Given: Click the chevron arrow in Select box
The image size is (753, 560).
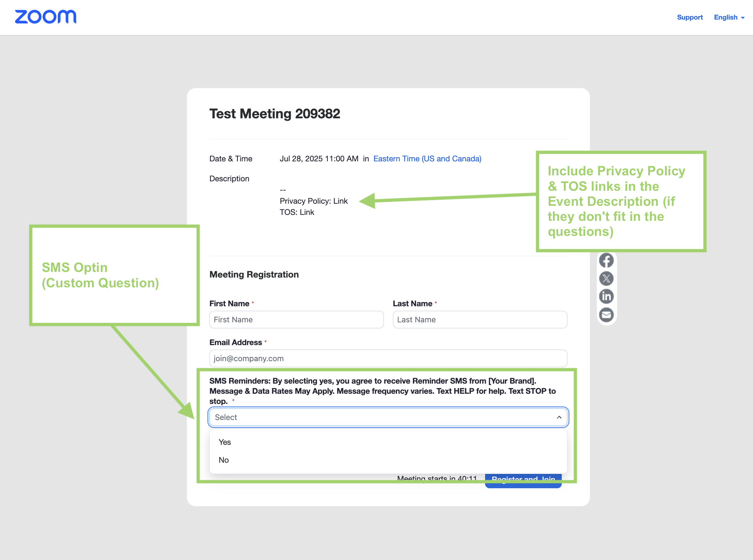Looking at the screenshot, I should (559, 417).
